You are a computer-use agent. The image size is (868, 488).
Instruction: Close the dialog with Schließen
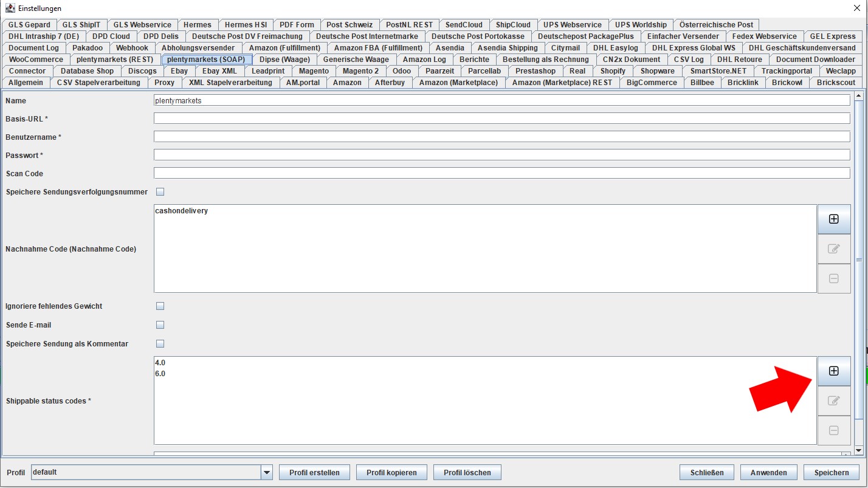point(707,472)
